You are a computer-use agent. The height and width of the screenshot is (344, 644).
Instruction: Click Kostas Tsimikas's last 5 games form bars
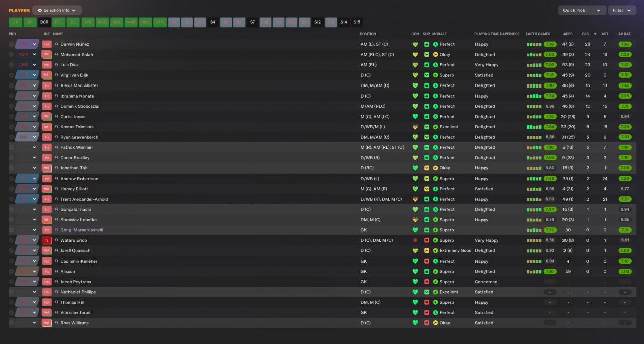tap(534, 127)
